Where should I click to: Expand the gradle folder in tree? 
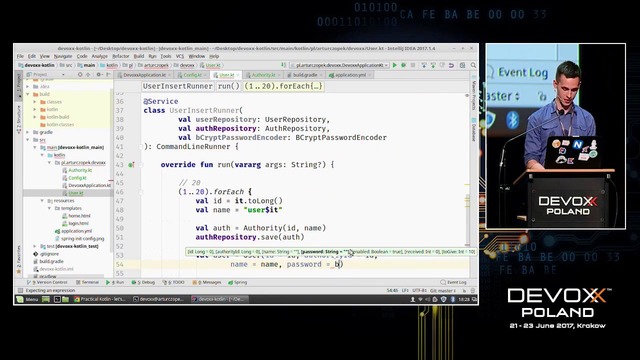point(28,132)
